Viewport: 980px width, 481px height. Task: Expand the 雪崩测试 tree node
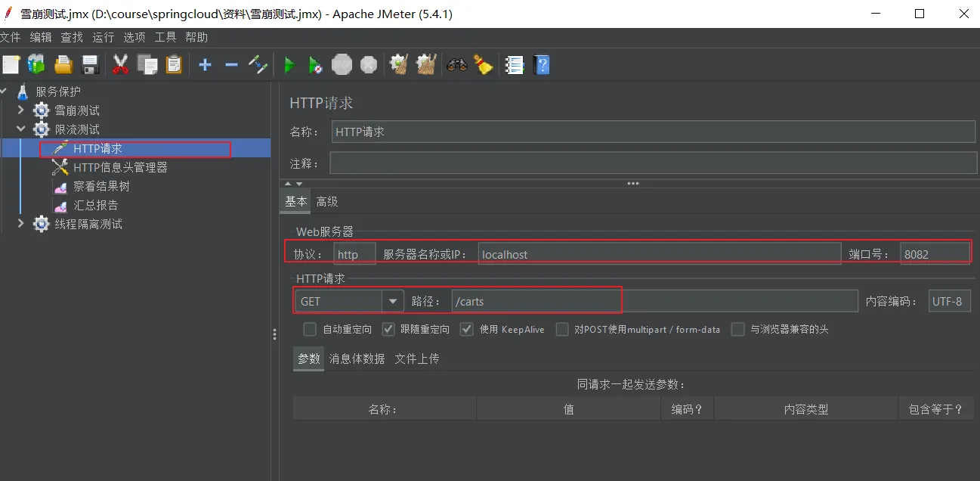click(x=21, y=110)
